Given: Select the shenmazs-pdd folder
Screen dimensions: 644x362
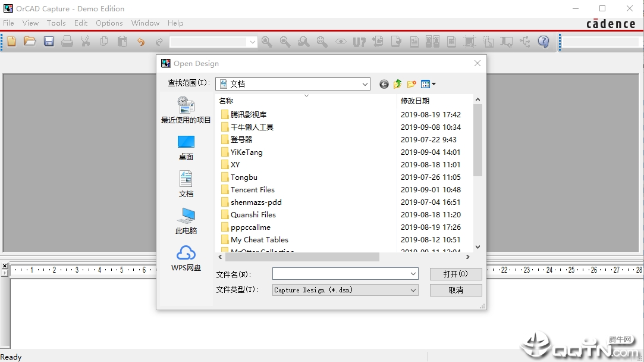Looking at the screenshot, I should click(x=252, y=202).
